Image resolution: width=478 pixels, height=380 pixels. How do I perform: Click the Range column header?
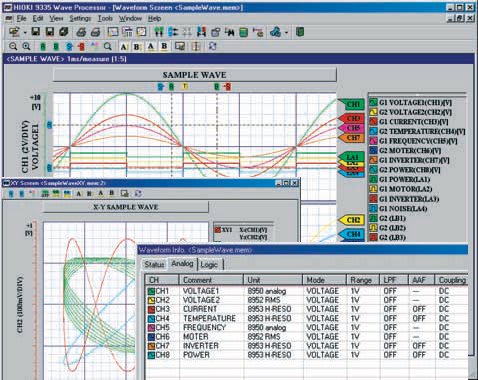(364, 280)
